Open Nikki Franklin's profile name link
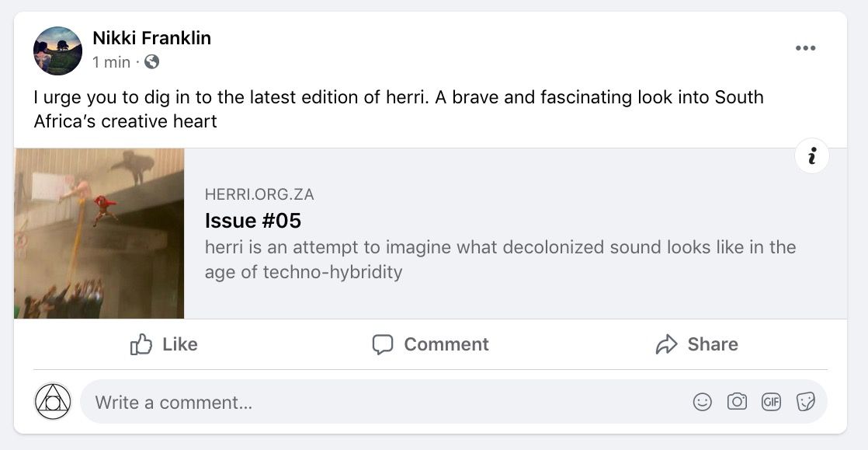The image size is (868, 450). click(151, 37)
